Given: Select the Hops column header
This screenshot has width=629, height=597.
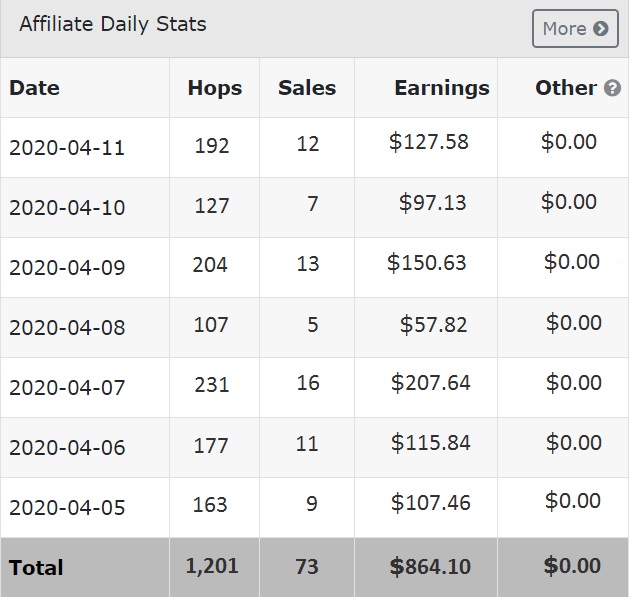Looking at the screenshot, I should 215,88.
